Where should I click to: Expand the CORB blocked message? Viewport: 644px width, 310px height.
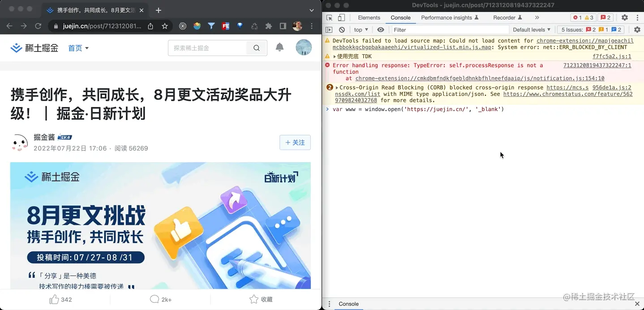pyautogui.click(x=337, y=88)
